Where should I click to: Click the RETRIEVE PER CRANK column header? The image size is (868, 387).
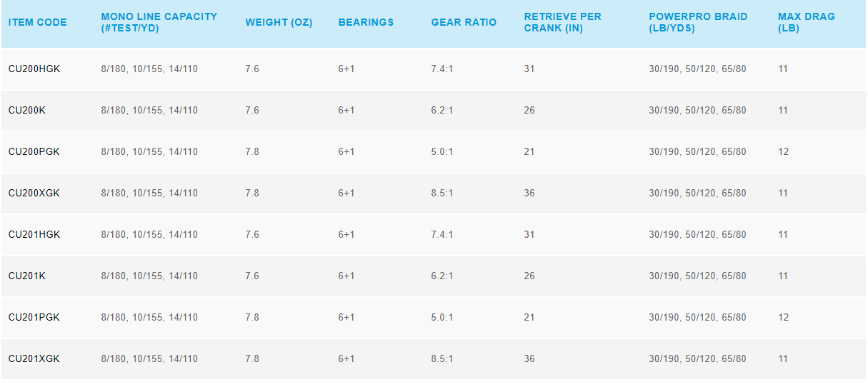tap(562, 22)
